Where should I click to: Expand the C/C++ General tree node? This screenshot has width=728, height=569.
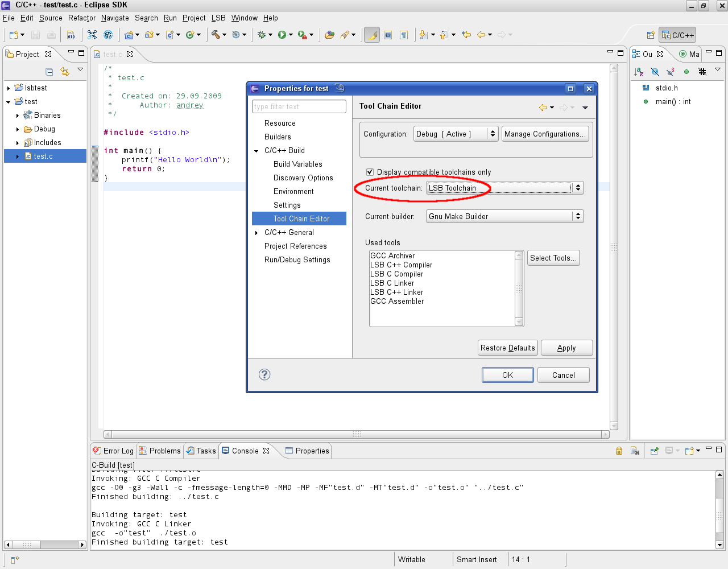[257, 233]
